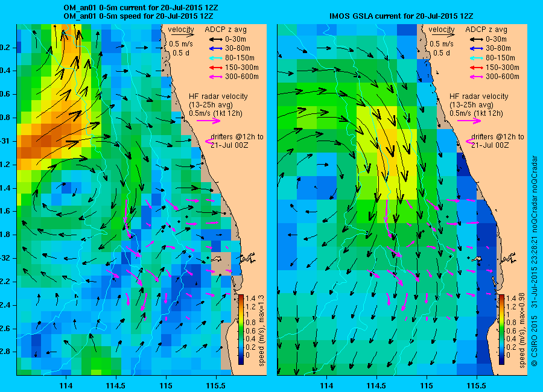Click the velocity scale arrow in OM_an01 panel
Screen dimensions: 543x392
pos(183,34)
